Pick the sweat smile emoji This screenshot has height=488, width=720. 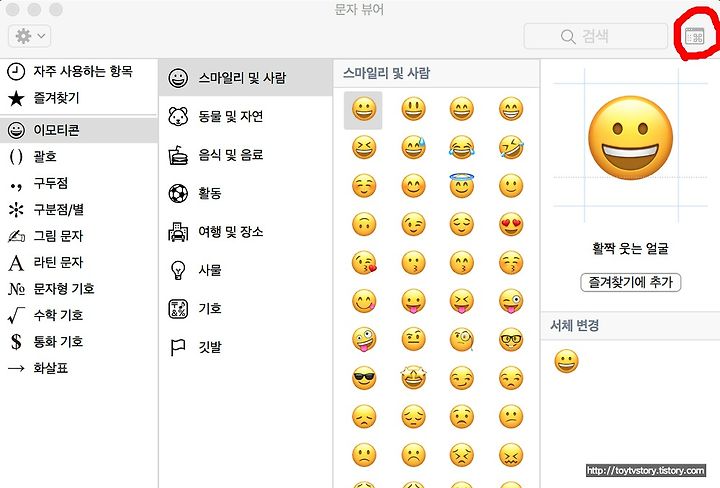[x=413, y=148]
